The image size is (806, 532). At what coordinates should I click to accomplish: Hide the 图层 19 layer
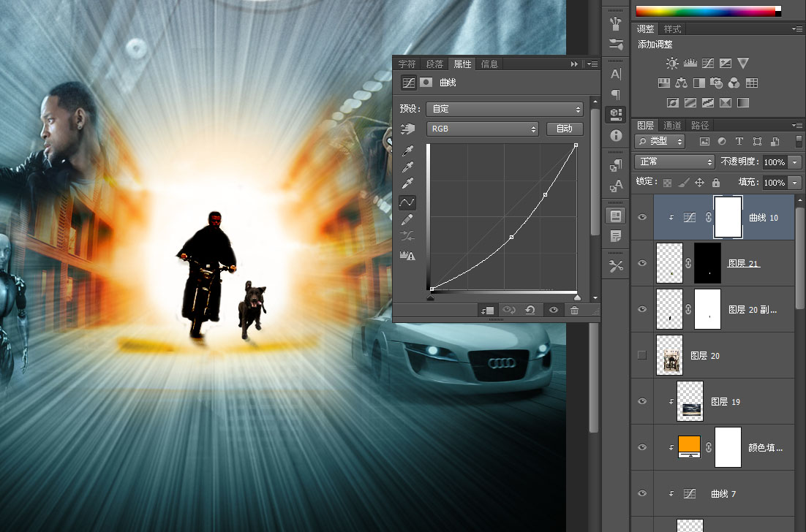[642, 401]
